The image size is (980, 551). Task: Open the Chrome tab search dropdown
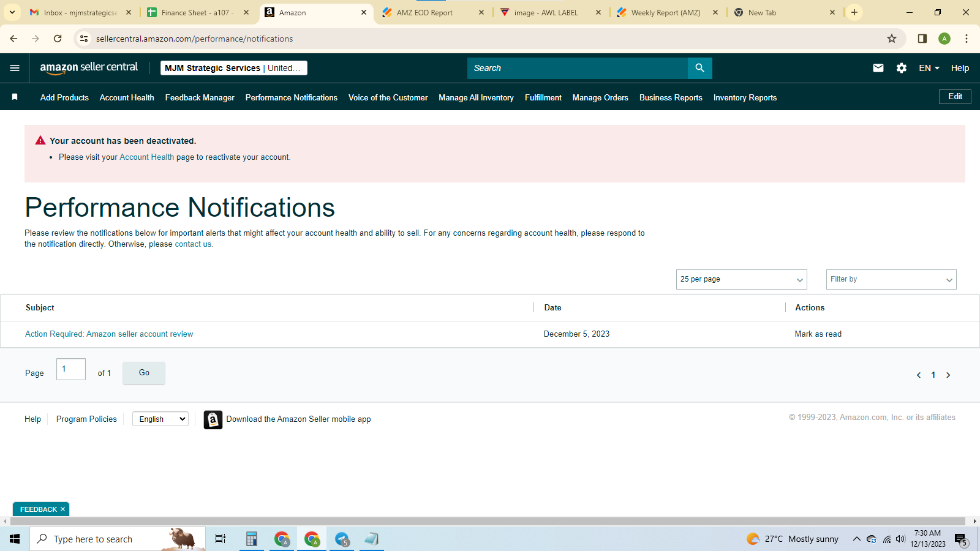tap(12, 12)
